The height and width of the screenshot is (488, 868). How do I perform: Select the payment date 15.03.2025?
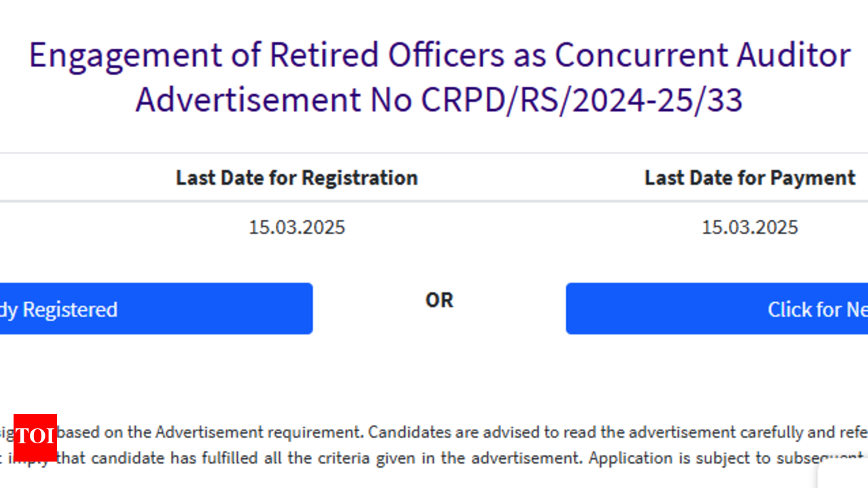[749, 227]
